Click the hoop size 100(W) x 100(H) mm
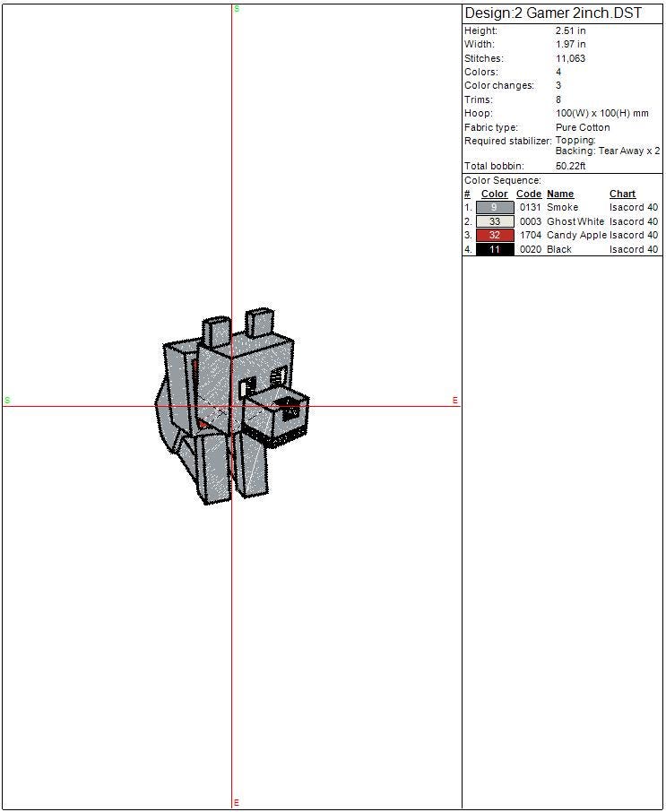Viewport: 666px width, 812px height. point(601,114)
